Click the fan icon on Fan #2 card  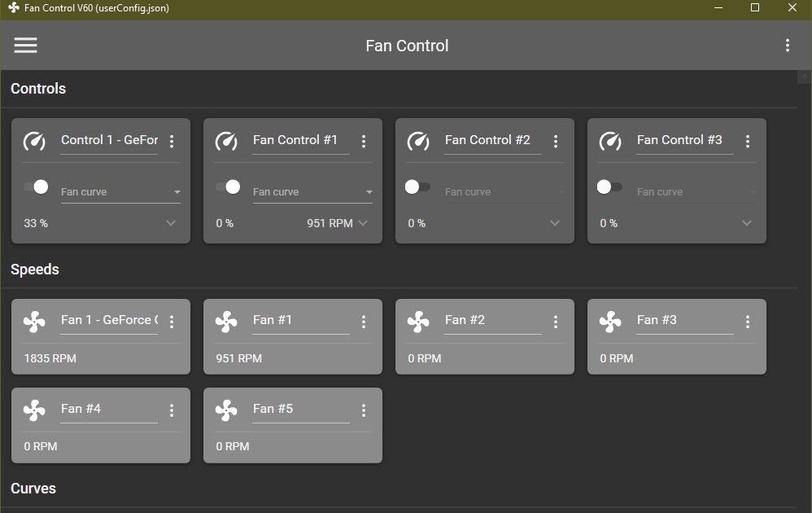tap(417, 321)
